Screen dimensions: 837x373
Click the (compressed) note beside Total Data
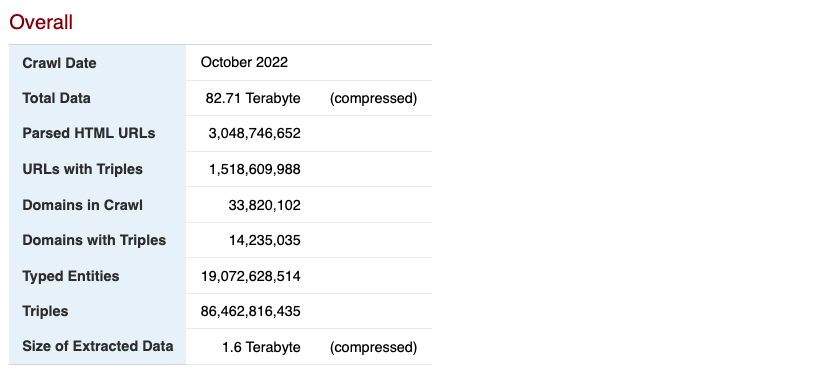tap(373, 98)
